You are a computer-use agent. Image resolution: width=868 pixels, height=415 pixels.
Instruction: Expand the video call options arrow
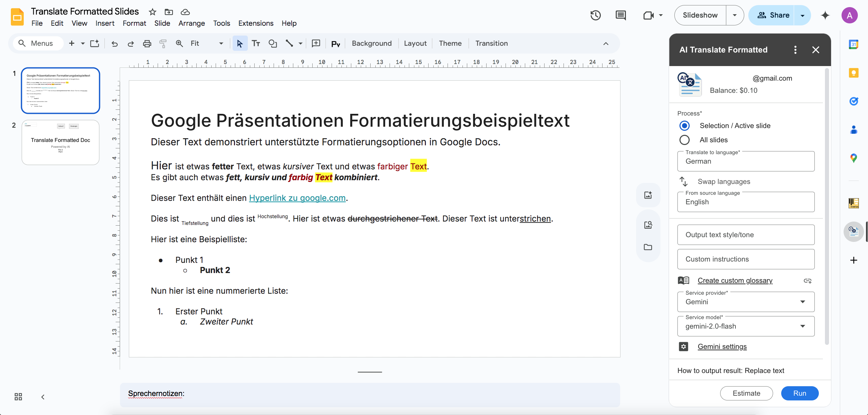[661, 15]
